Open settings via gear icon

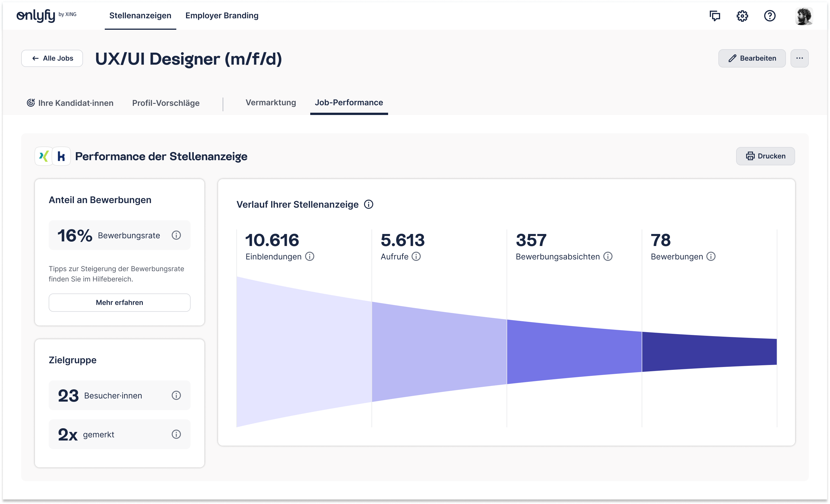(742, 16)
